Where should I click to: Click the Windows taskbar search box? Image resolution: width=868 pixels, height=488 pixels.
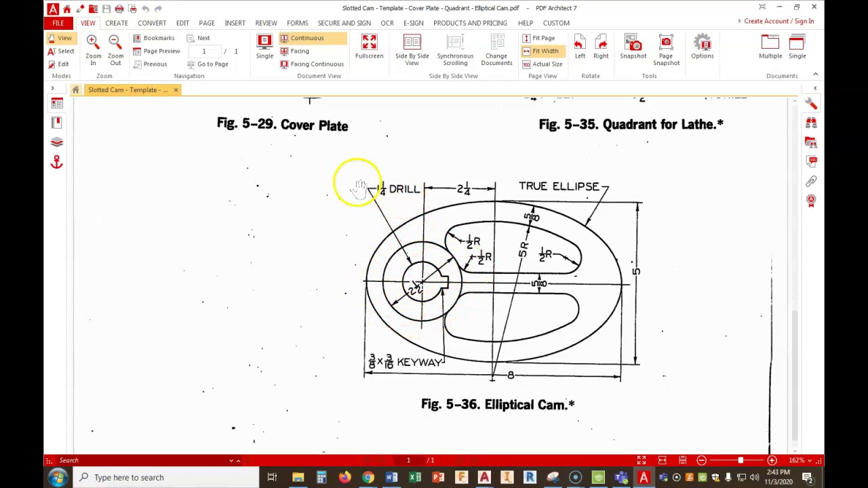(166, 477)
